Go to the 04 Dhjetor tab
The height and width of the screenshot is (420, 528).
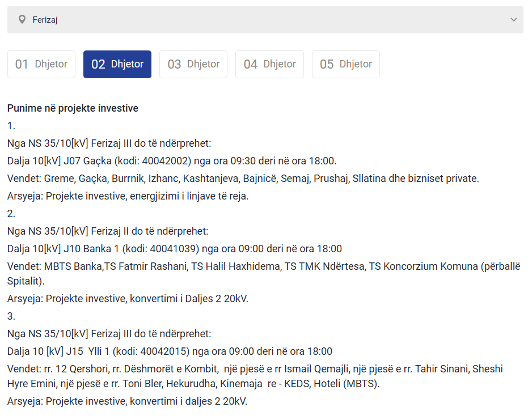(269, 64)
